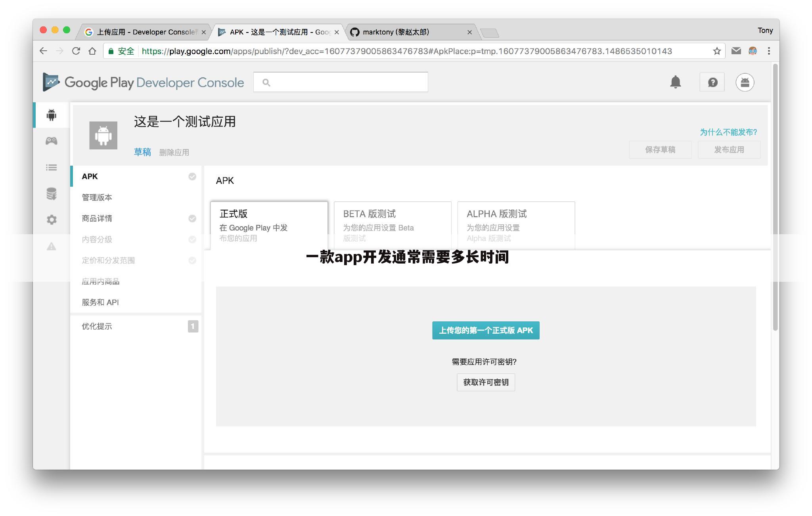This screenshot has height=516, width=812.
Task: Open All applications Android icon in sidebar
Action: (x=52, y=115)
